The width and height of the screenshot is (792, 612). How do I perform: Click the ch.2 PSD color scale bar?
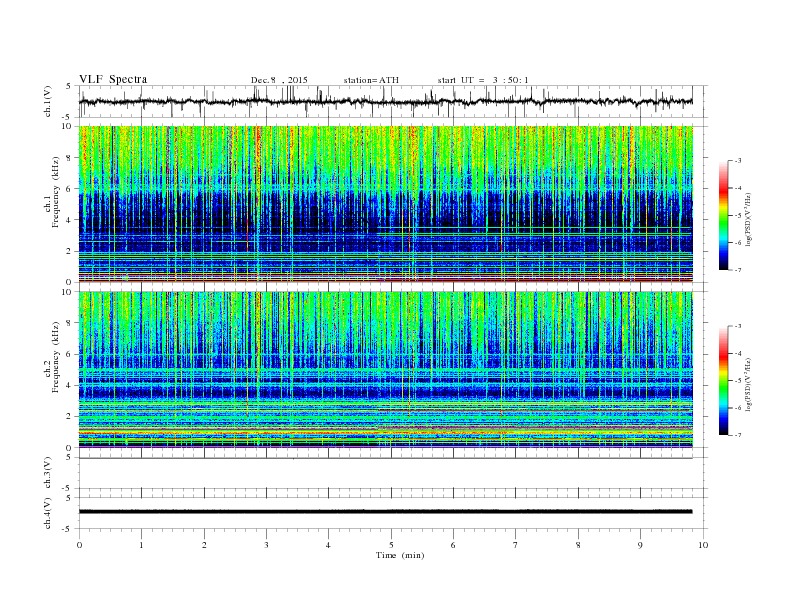coord(724,381)
